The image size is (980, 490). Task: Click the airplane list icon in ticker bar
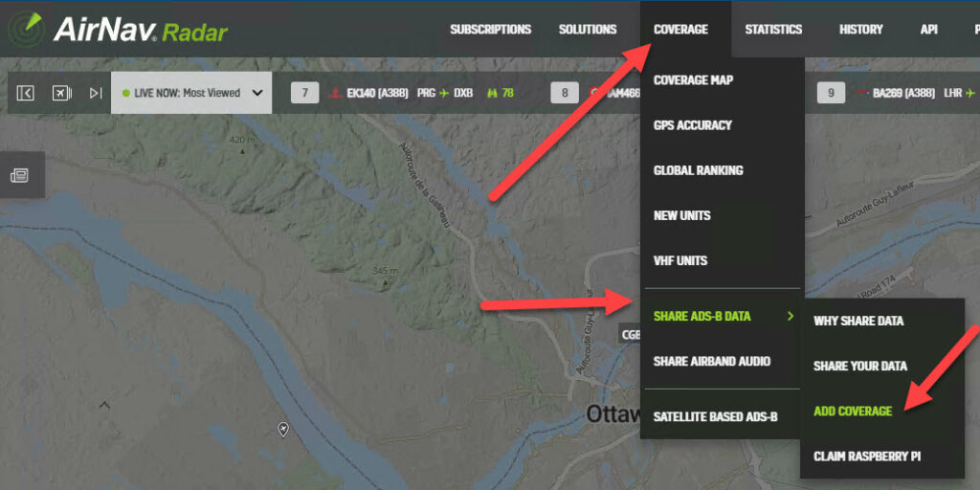click(x=61, y=93)
